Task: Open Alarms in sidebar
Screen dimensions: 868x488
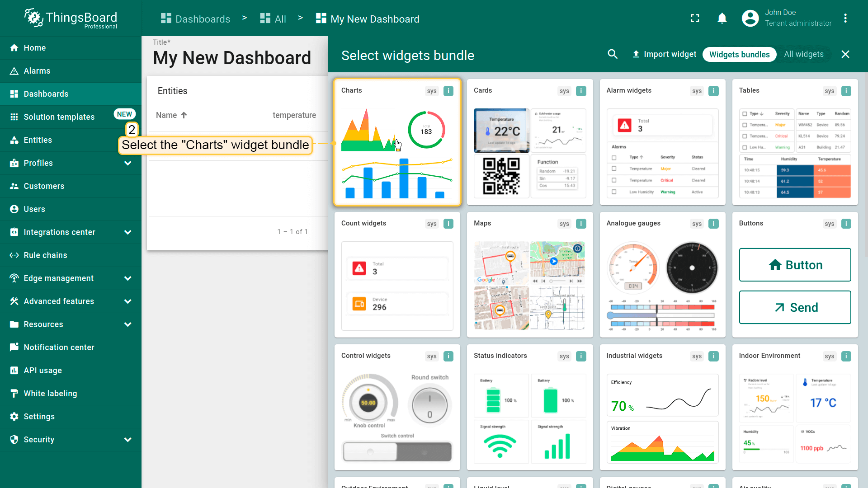Action: coord(71,71)
